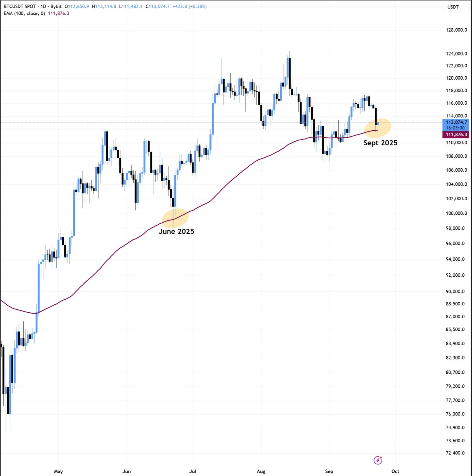Click the 111,876.3 EMA price axis label
This screenshot has width=472, height=476.
(456, 134)
